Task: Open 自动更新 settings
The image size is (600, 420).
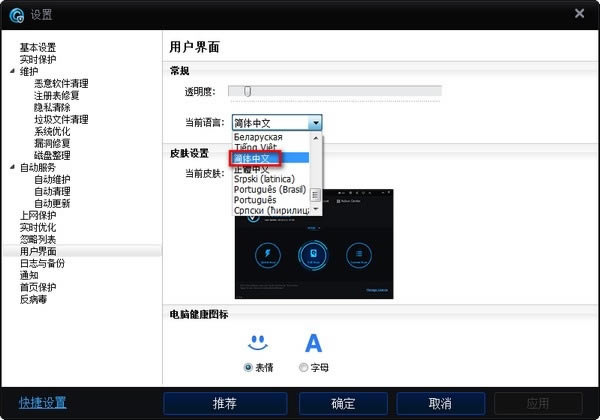Action: 52,203
